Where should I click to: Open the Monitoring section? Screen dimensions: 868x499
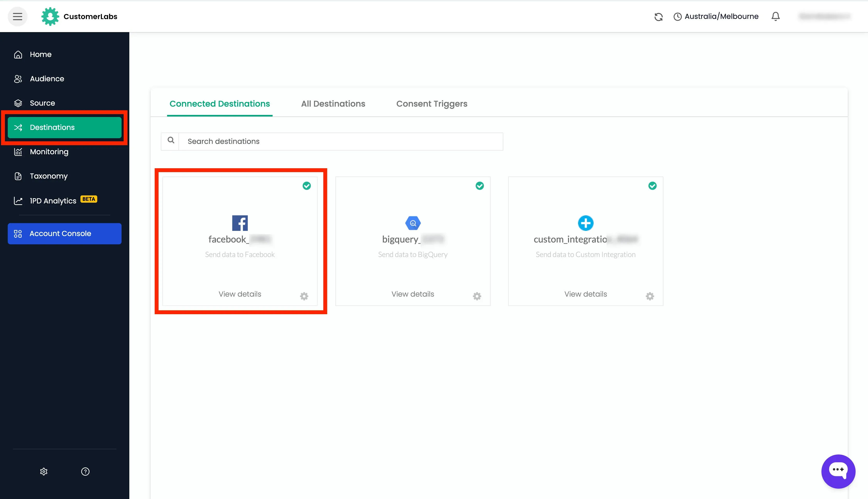[64, 152]
